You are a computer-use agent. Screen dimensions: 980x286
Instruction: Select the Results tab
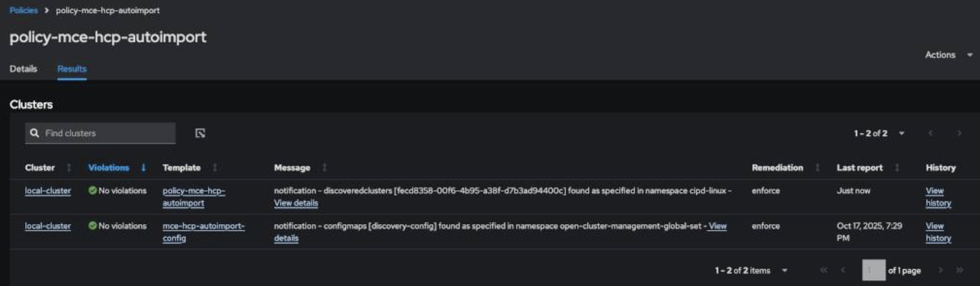click(72, 69)
